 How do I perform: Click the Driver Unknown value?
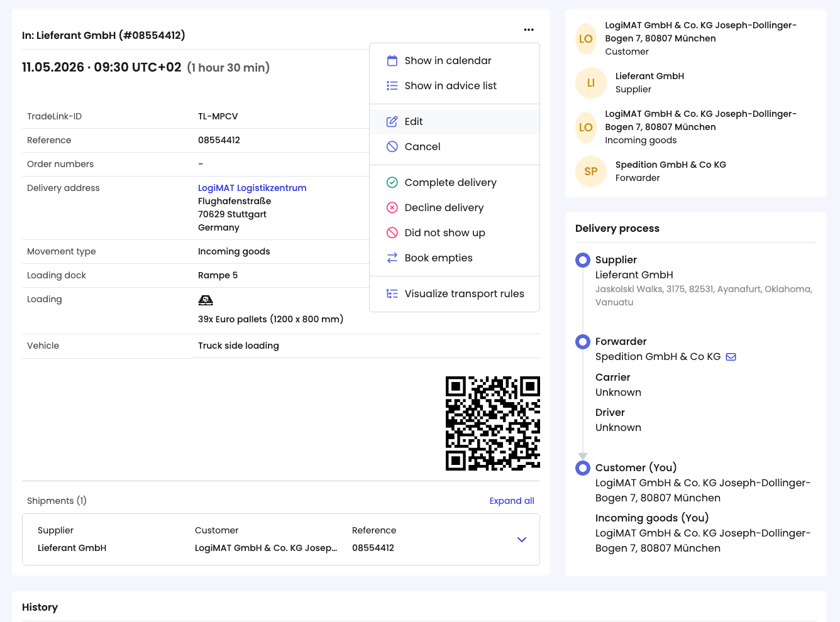click(619, 428)
